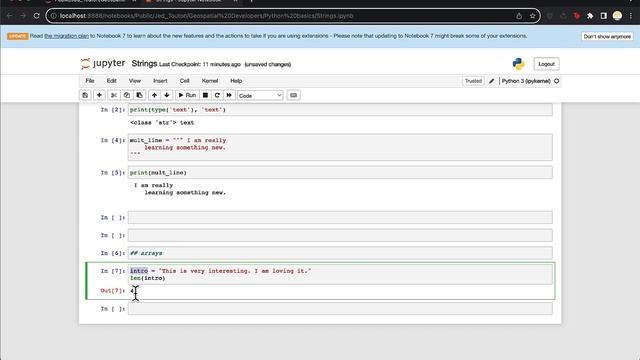The image size is (640, 360).
Task: Click the kernel idle circle indicator
Action: coord(556,81)
